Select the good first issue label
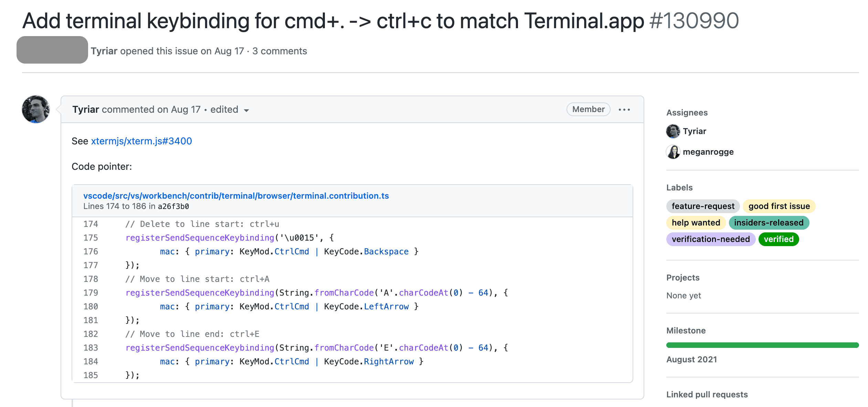Viewport: 868px width, 407px height. pyautogui.click(x=779, y=206)
